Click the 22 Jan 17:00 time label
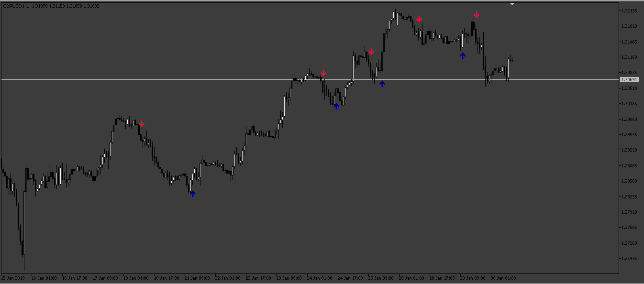The image size is (644, 284). click(258, 278)
